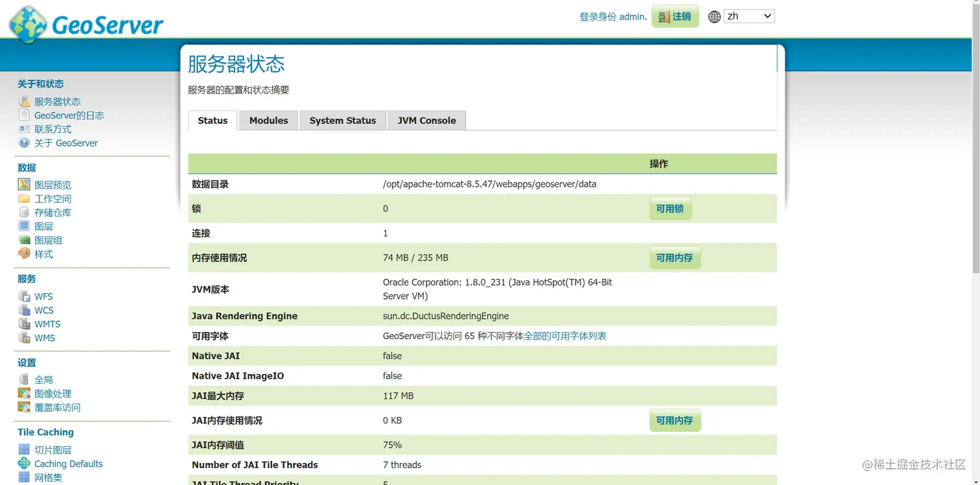This screenshot has height=485, width=980.
Task: Switch to the Status tab
Action: 213,121
